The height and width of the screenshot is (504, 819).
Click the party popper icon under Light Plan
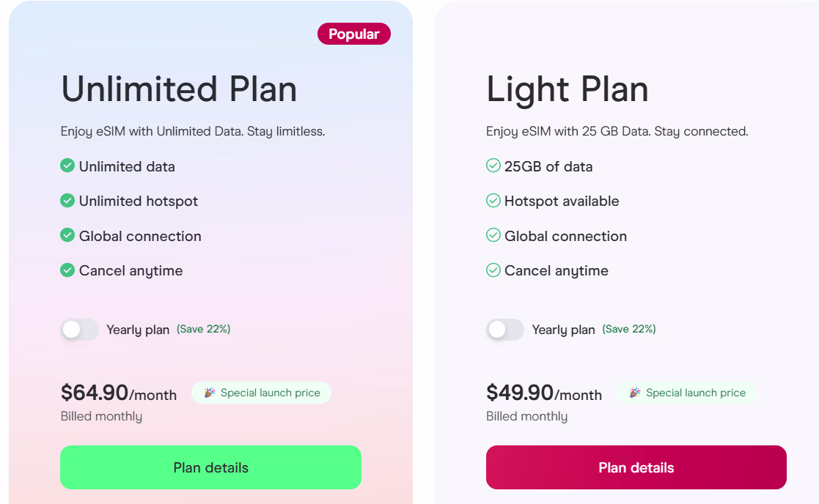click(x=635, y=393)
